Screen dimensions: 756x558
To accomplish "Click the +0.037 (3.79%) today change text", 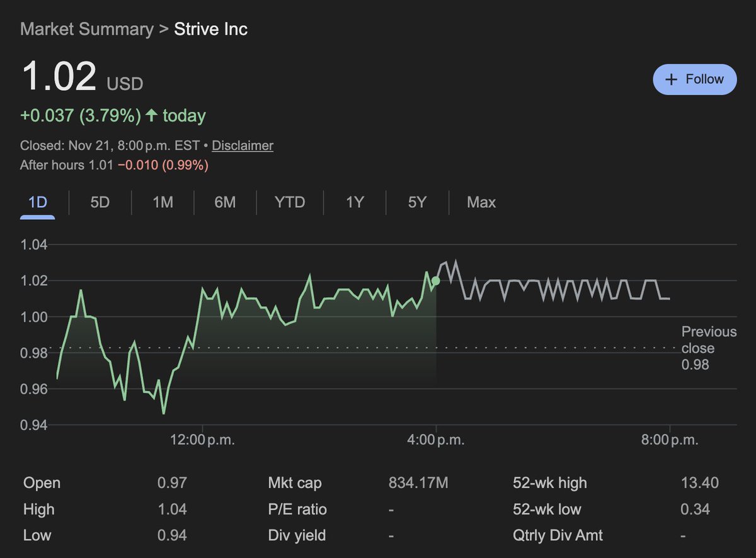I will (113, 116).
